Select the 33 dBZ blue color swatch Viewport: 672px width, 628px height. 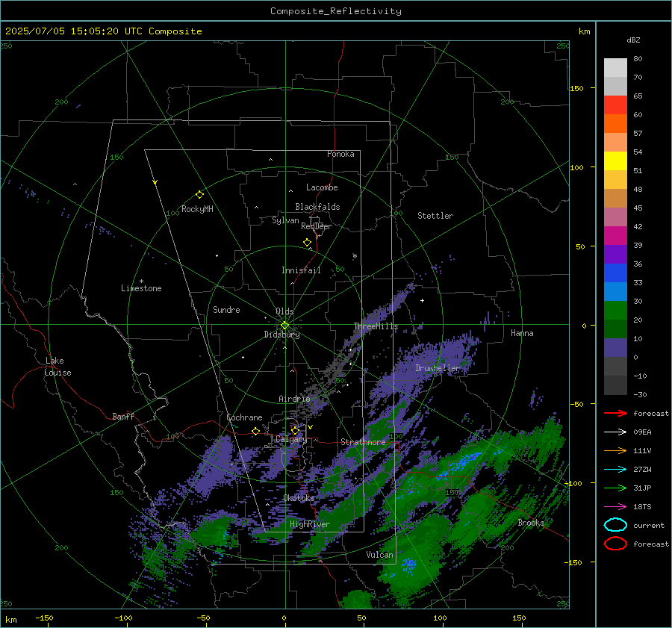click(x=615, y=273)
